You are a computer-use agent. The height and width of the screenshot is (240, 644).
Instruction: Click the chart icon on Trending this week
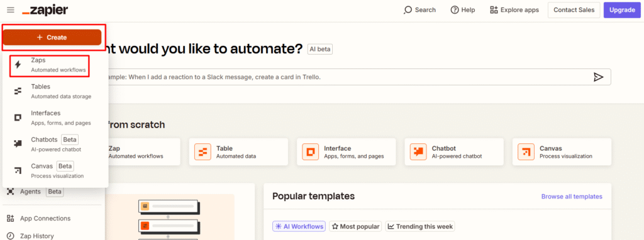(x=391, y=226)
